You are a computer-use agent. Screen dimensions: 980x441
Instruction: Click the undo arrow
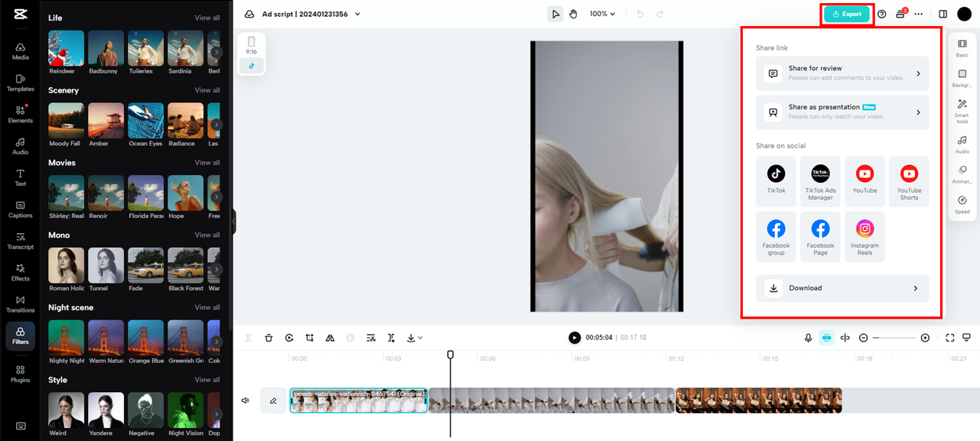click(x=640, y=14)
